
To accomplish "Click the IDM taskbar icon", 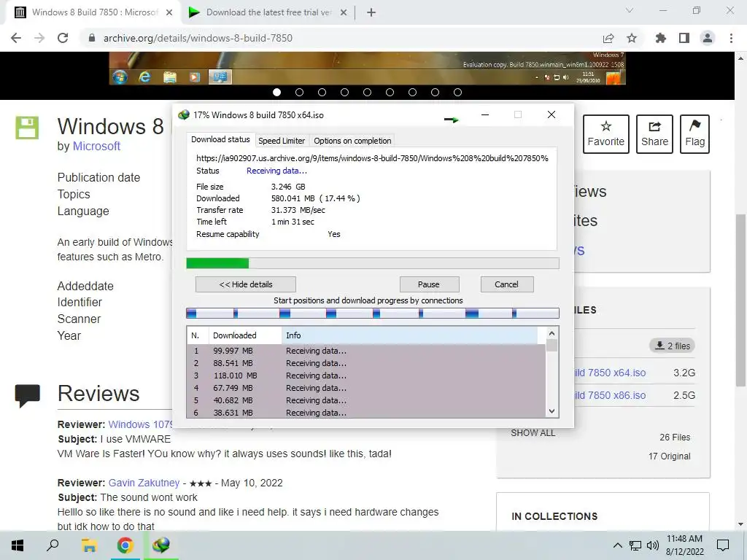I will click(161, 545).
